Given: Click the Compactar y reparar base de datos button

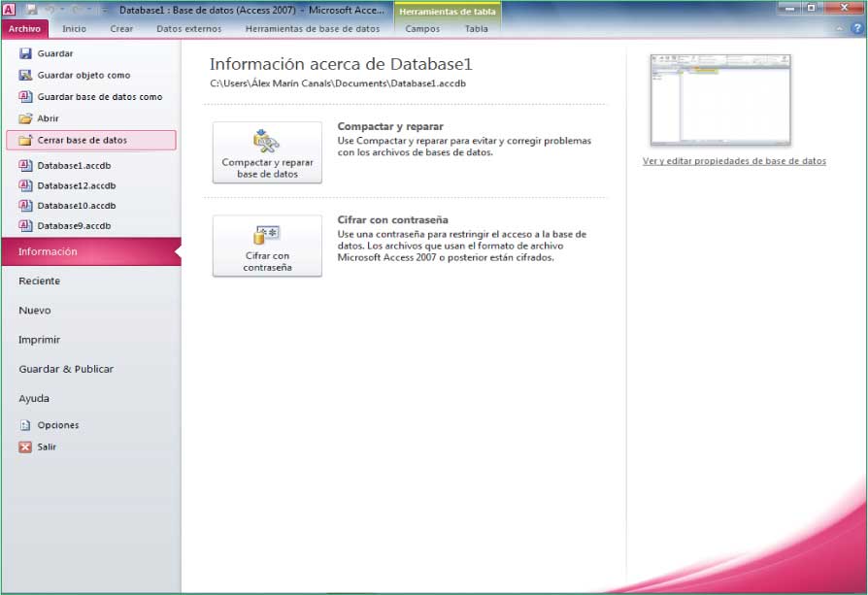Looking at the screenshot, I should coord(267,152).
